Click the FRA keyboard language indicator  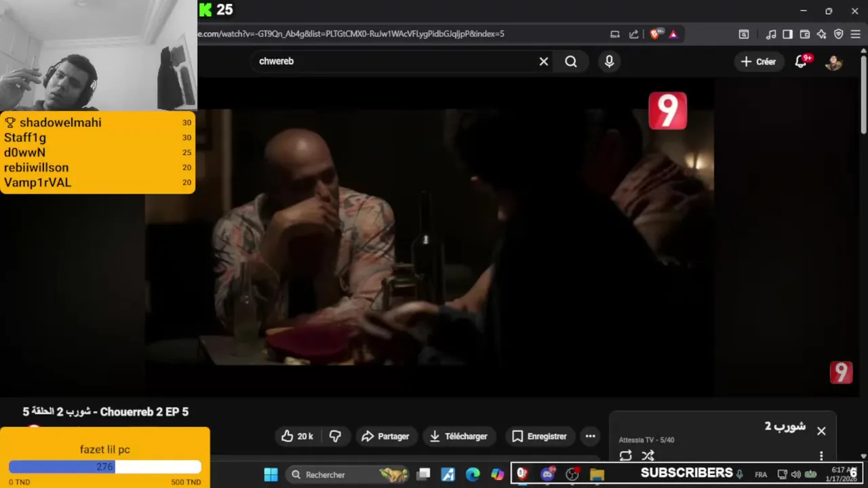click(761, 474)
